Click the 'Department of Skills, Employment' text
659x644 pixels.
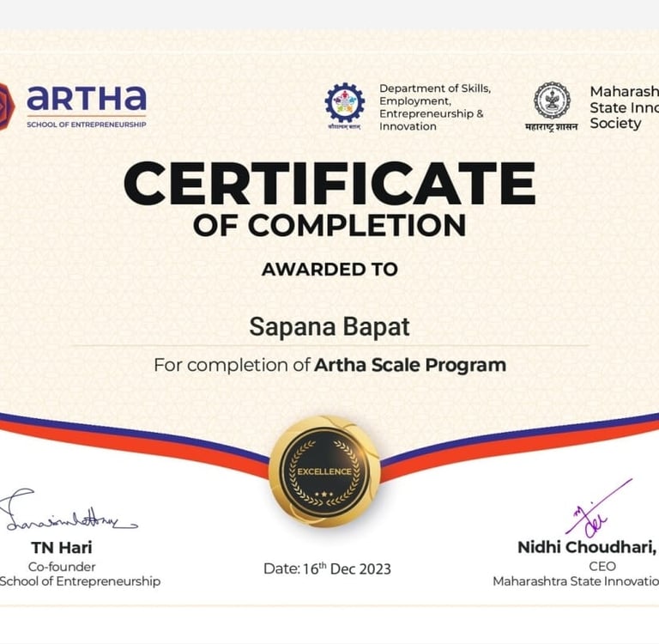pyautogui.click(x=435, y=107)
